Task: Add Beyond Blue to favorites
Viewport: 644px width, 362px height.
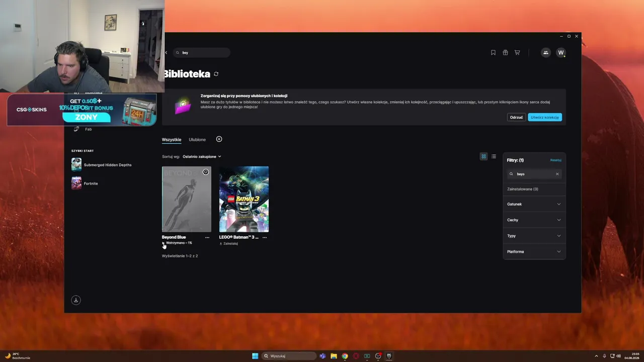Action: tap(206, 172)
